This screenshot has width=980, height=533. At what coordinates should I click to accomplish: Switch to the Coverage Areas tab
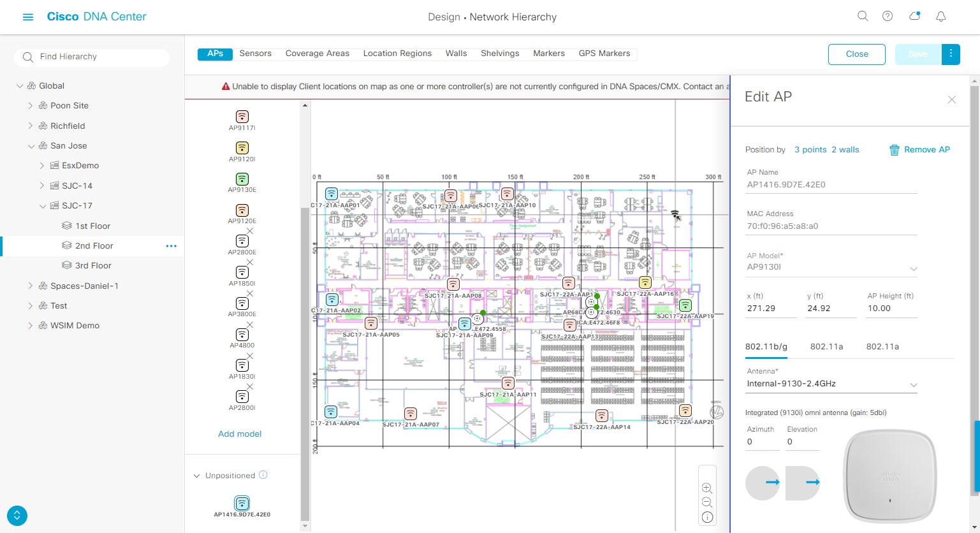pyautogui.click(x=318, y=54)
